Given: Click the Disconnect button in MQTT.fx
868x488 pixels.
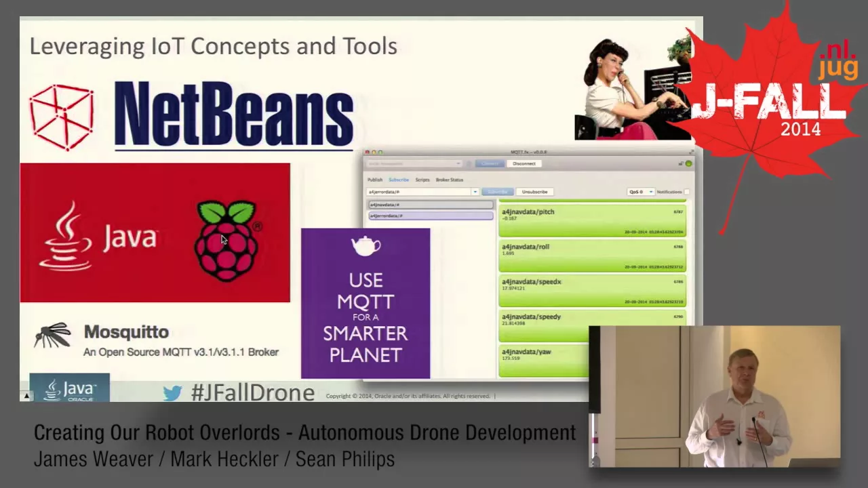Looking at the screenshot, I should tap(524, 163).
